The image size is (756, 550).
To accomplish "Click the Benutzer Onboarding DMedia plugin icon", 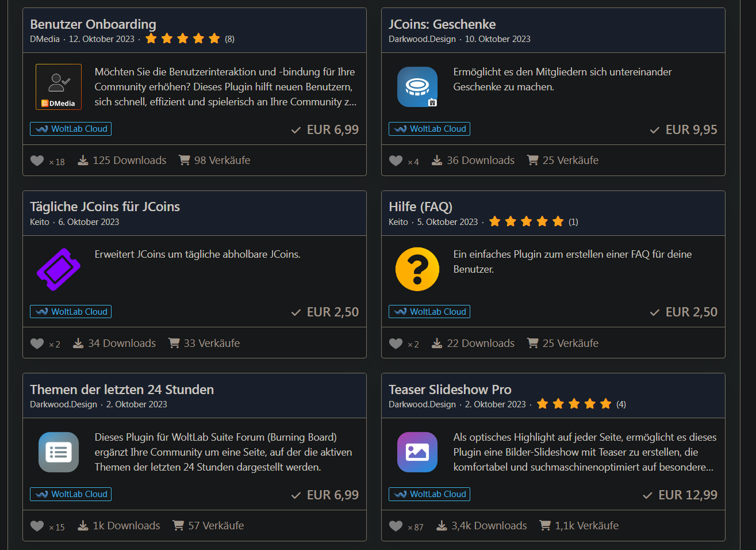I will [59, 87].
